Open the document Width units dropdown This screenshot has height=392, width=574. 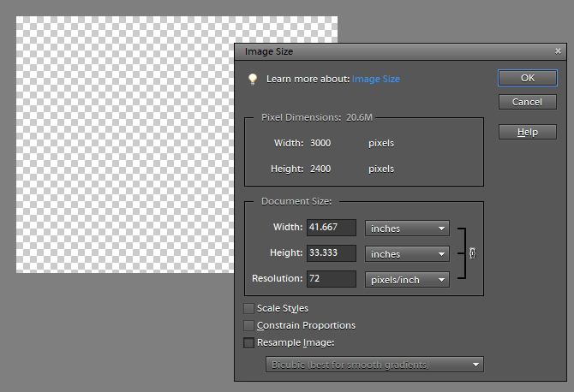pos(407,229)
